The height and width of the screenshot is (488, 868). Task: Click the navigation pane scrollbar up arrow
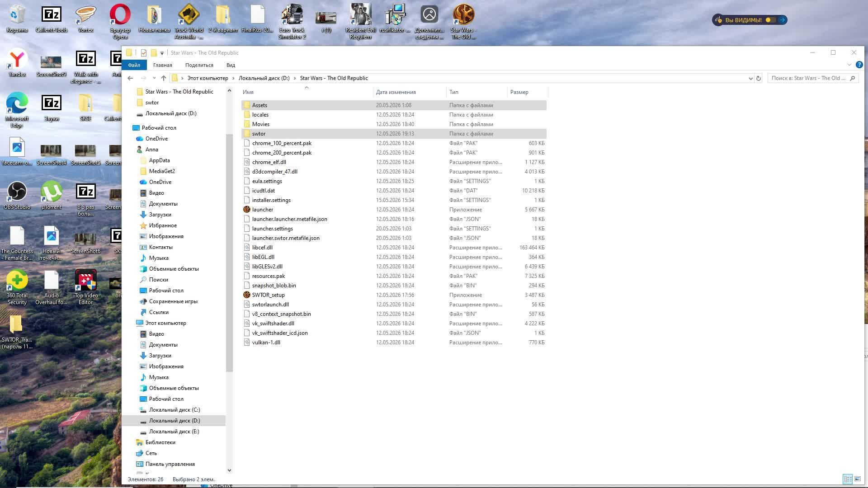tap(229, 91)
